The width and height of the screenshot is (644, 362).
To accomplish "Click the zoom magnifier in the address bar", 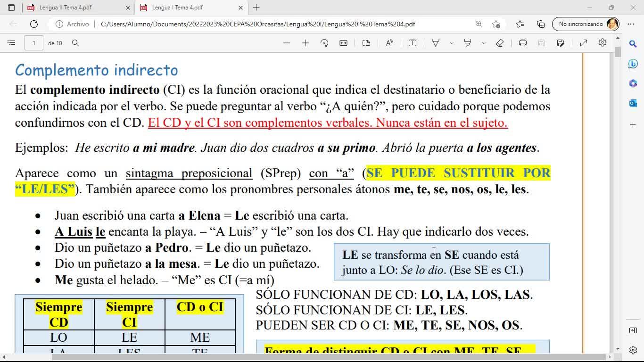I will point(479,24).
